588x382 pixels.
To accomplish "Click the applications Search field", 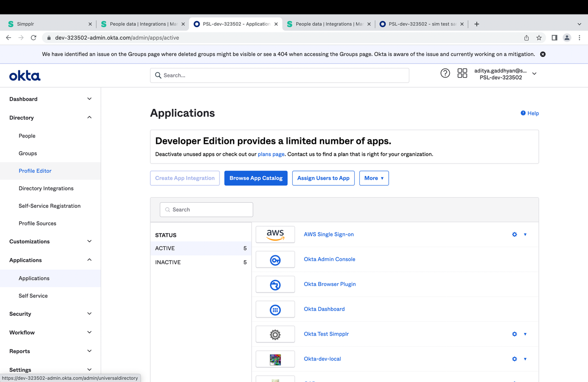I will 207,210.
